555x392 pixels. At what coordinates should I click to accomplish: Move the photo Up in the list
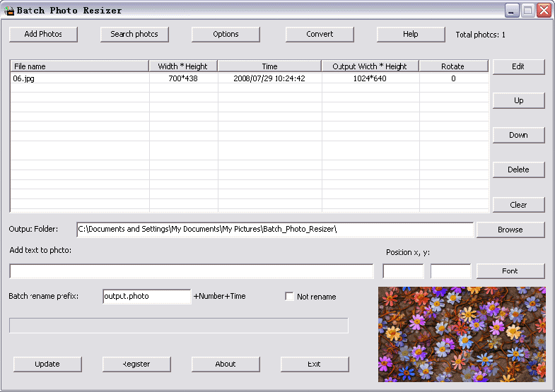click(x=518, y=101)
